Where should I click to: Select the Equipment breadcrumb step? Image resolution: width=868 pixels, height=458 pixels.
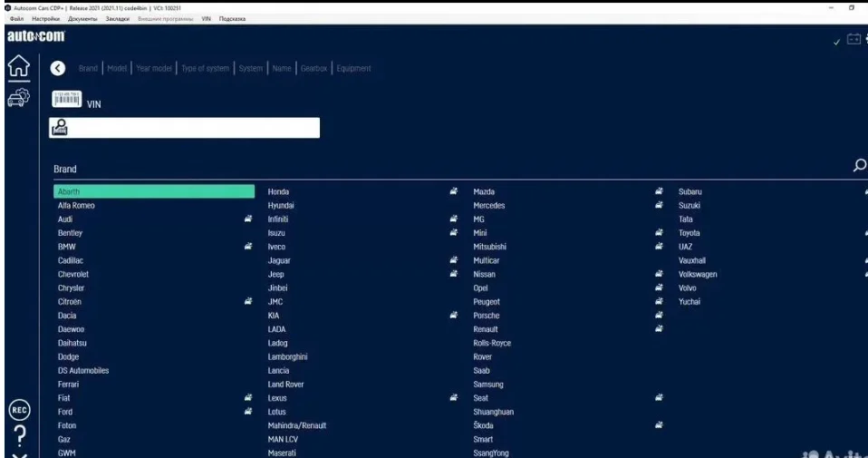coord(353,68)
